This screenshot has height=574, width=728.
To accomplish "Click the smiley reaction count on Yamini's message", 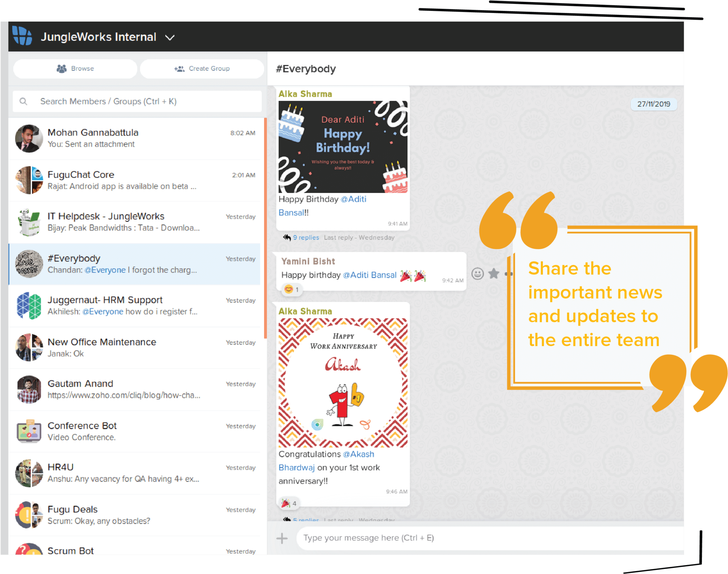I will click(x=292, y=289).
